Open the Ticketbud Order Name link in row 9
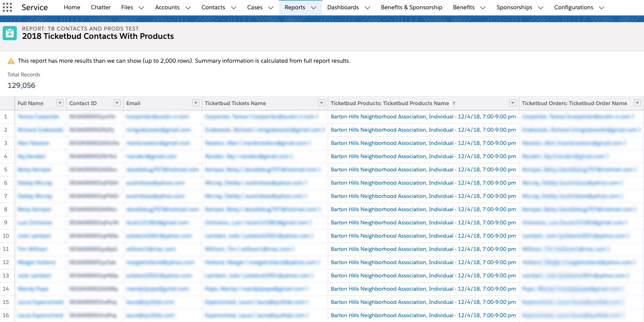The height and width of the screenshot is (322, 644). pos(575,223)
